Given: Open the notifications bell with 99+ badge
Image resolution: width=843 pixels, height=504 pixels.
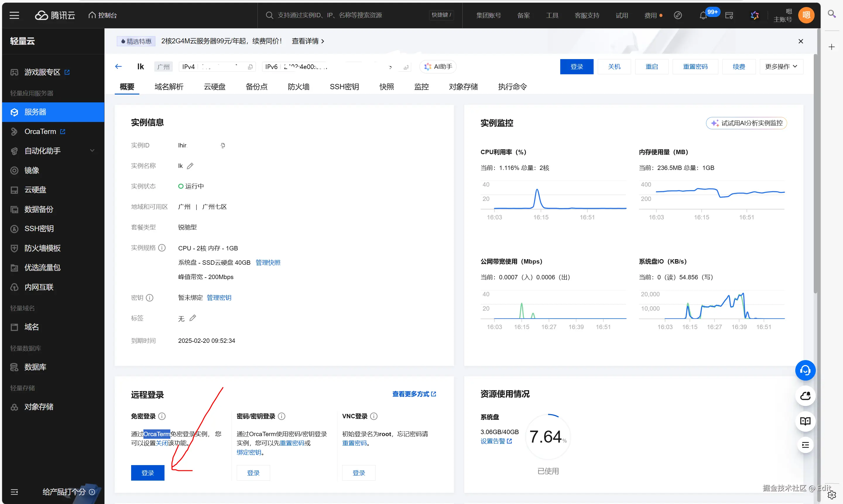Looking at the screenshot, I should click(x=703, y=15).
